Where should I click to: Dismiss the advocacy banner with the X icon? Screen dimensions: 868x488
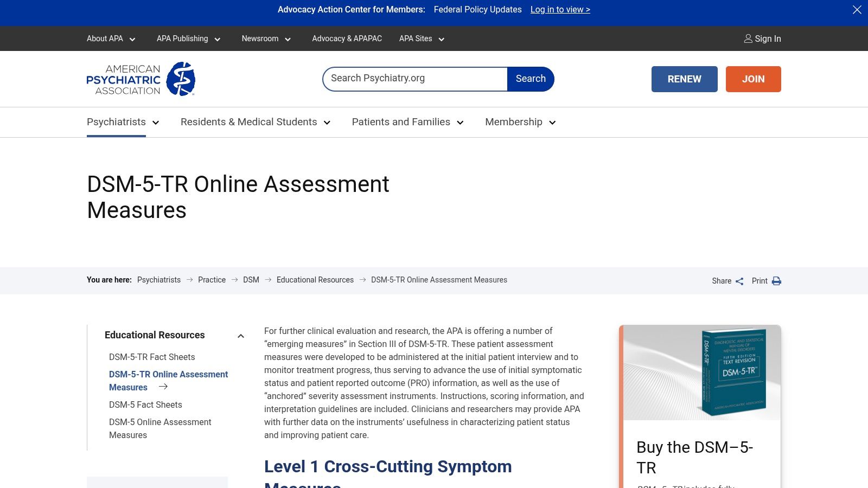click(857, 9)
